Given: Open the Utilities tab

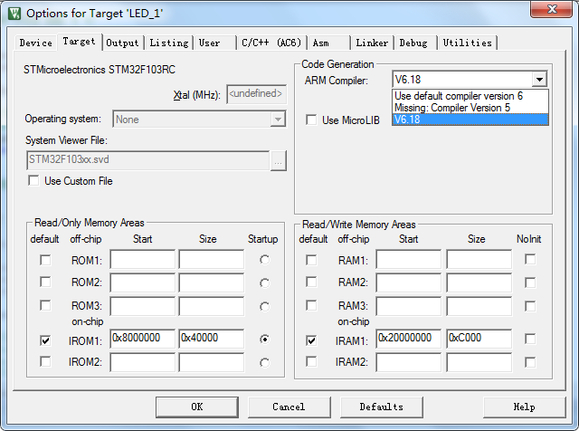Looking at the screenshot, I should tap(467, 43).
